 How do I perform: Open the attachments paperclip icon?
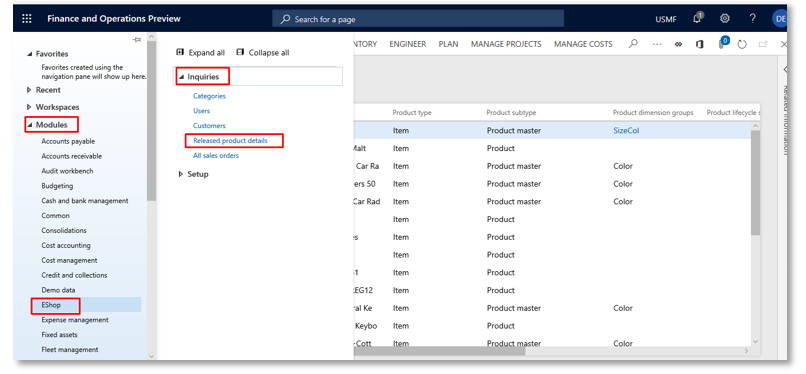coord(722,44)
